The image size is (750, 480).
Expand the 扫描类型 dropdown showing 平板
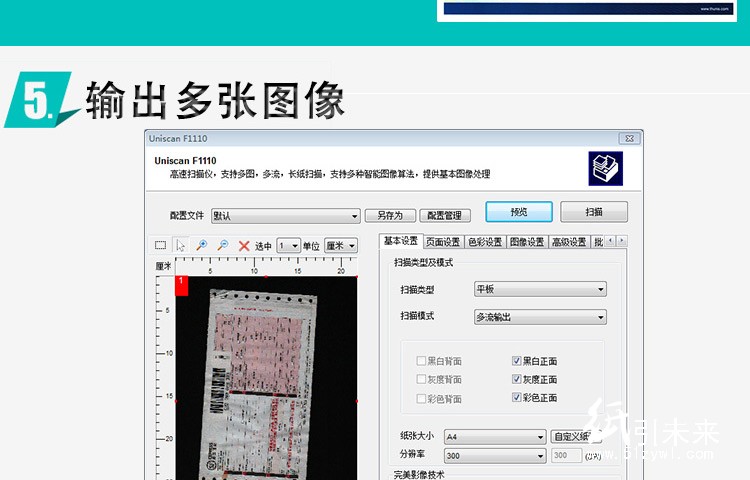(540, 289)
